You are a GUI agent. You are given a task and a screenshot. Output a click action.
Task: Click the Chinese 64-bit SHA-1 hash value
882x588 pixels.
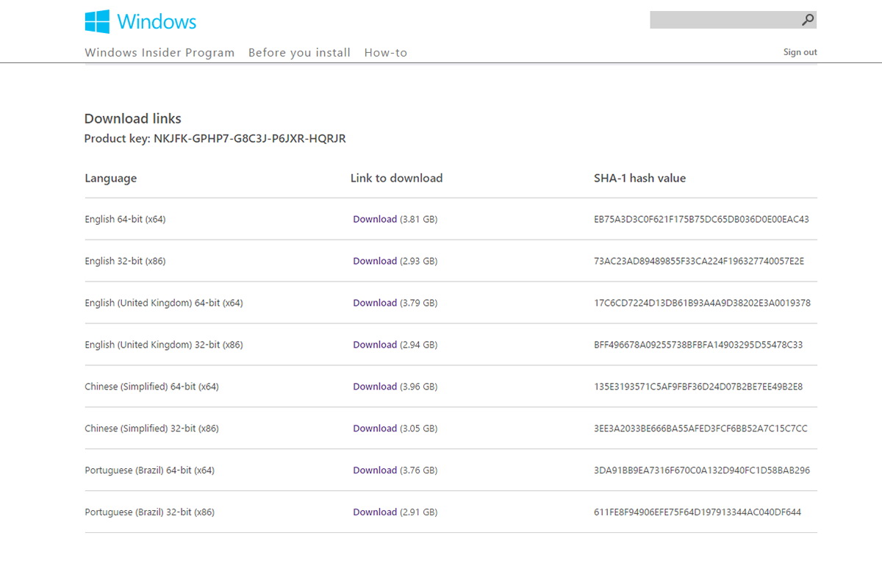pyautogui.click(x=698, y=387)
